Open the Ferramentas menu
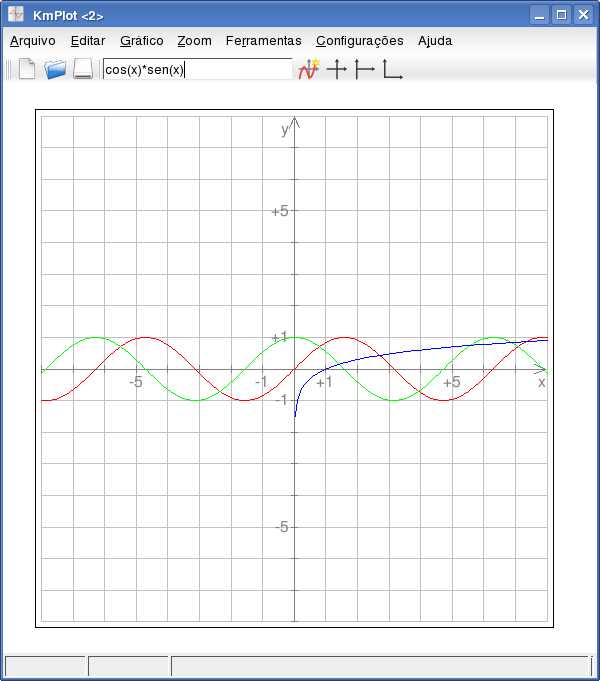 263,41
